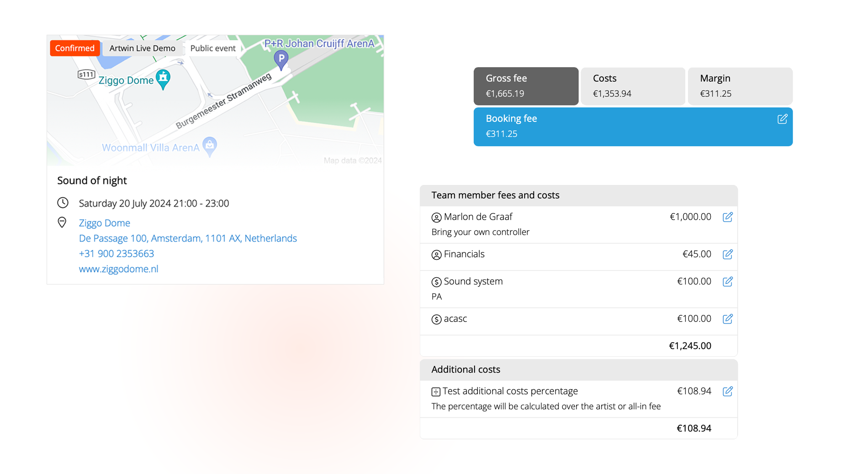Click the €108.94 additional costs total
This screenshot has height=474, width=868.
693,428
